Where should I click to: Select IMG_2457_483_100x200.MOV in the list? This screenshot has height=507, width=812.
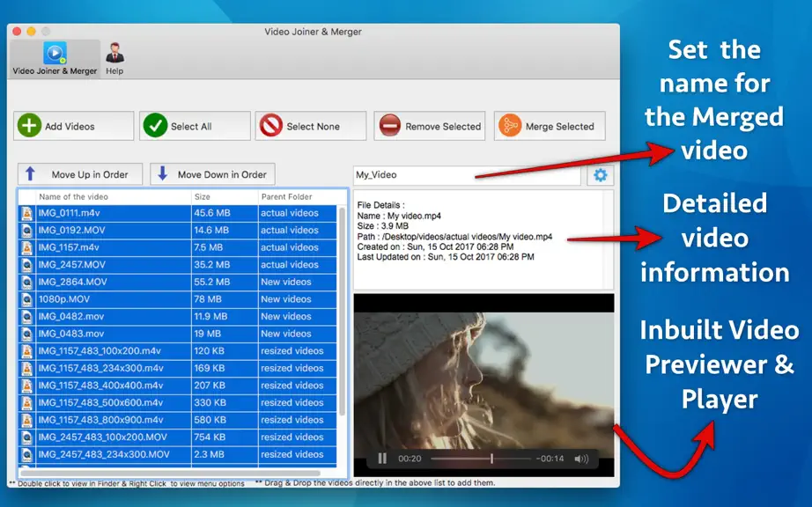pyautogui.click(x=178, y=437)
